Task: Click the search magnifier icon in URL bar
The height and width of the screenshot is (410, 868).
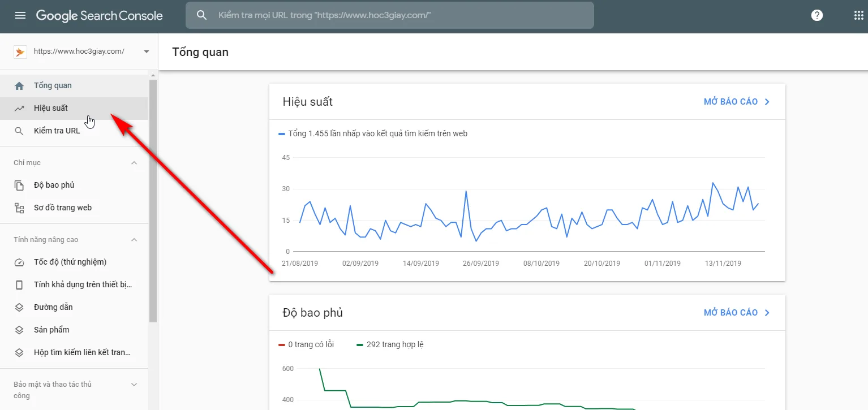Action: (202, 15)
